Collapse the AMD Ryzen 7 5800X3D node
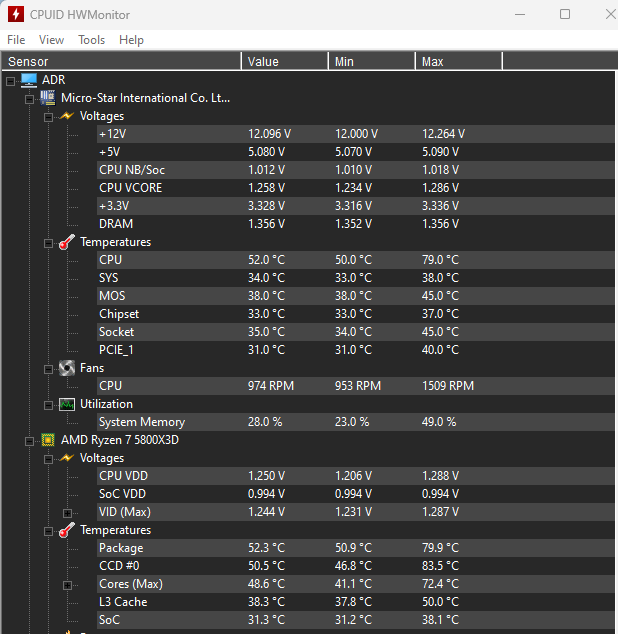This screenshot has width=618, height=634. tap(29, 441)
